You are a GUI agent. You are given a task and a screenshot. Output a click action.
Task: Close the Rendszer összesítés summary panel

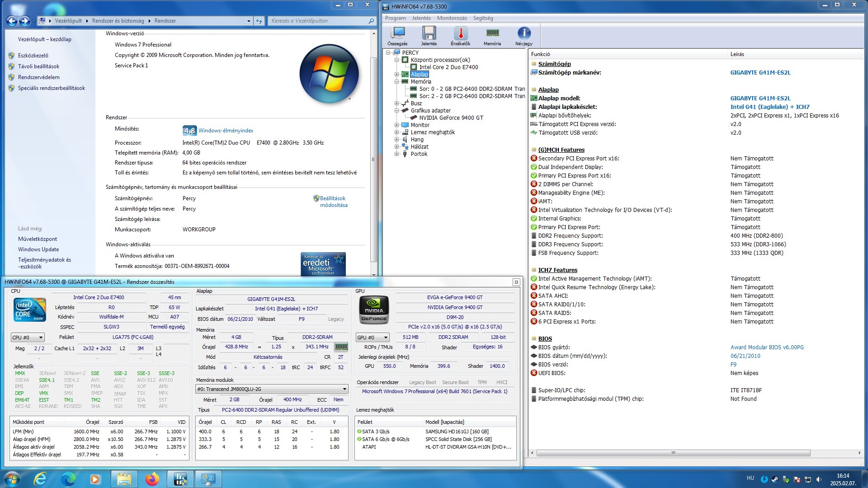tap(516, 282)
